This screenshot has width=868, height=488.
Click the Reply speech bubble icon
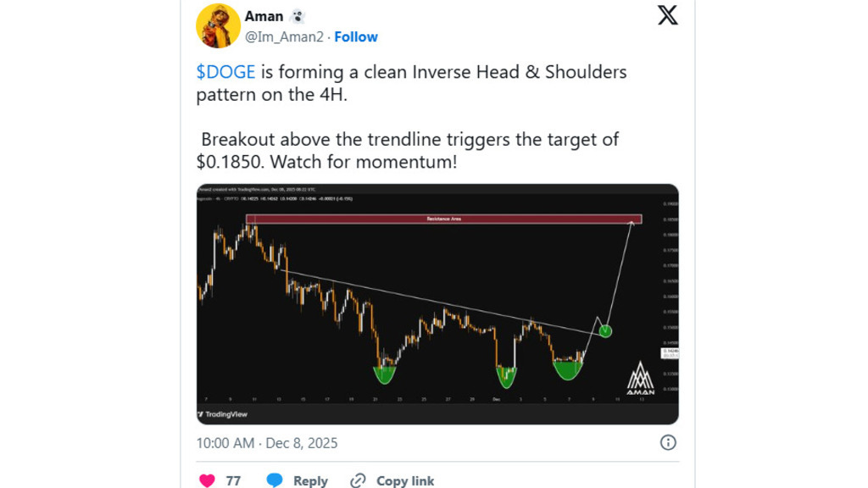tap(275, 480)
